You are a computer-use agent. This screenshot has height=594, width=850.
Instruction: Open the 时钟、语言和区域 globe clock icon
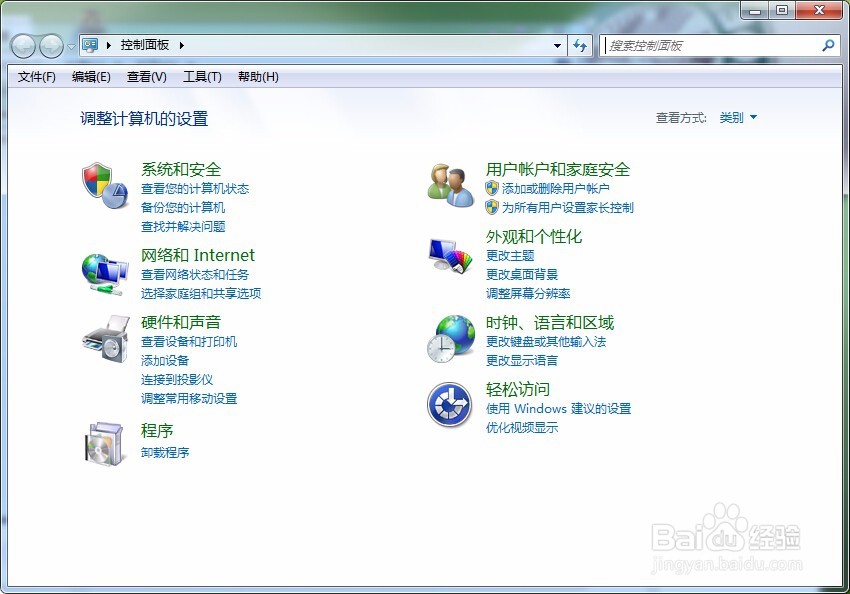pos(451,339)
